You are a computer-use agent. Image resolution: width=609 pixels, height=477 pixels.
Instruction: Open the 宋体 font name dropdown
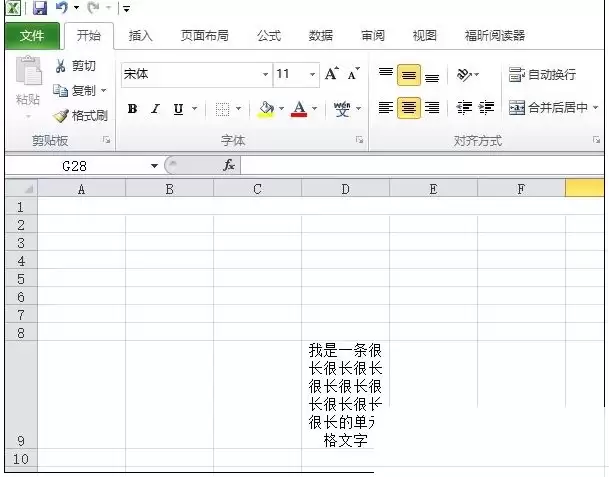pyautogui.click(x=265, y=74)
